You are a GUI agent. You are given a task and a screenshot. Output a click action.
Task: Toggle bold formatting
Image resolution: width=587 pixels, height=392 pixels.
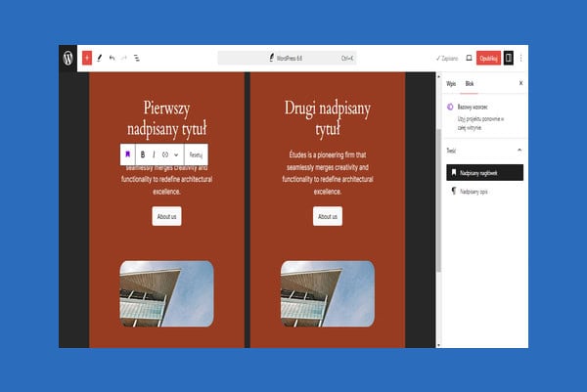coord(143,154)
